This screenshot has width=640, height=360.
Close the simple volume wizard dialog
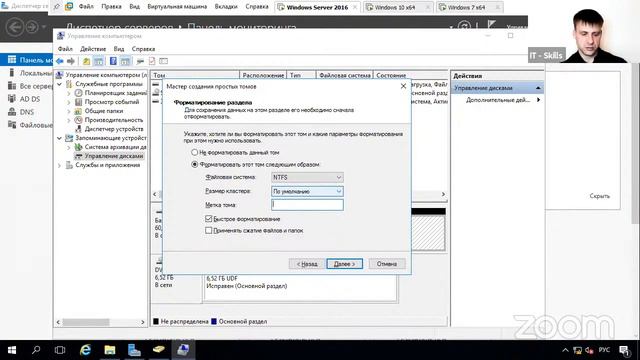click(403, 86)
